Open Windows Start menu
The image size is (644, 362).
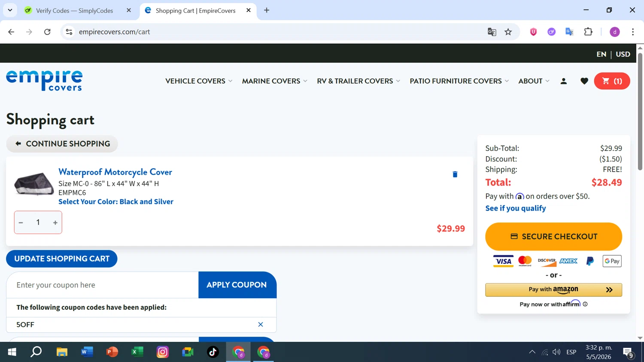tap(12, 352)
